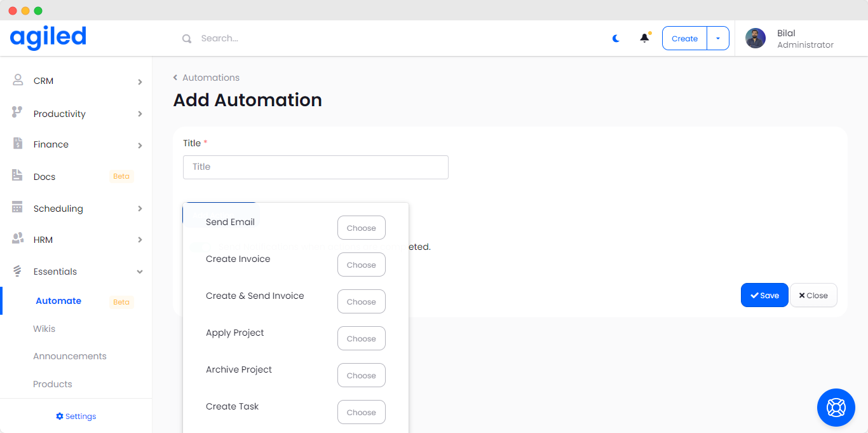This screenshot has height=433, width=868.
Task: Click the HRM people icon
Action: 18,239
